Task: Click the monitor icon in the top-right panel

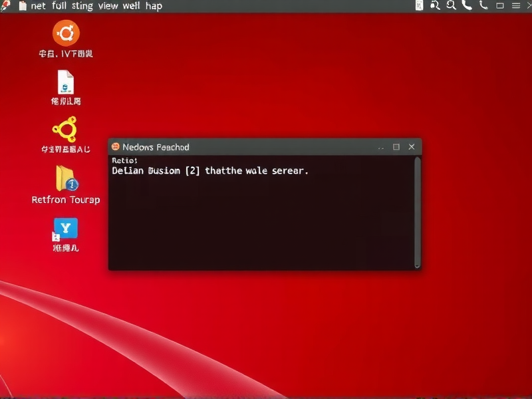Action: click(500, 5)
